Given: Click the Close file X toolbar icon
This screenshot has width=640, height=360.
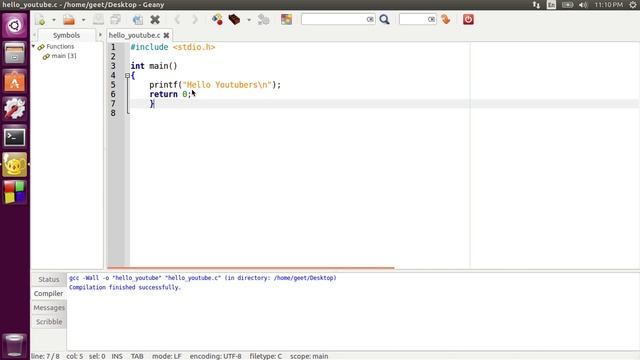Looking at the screenshot, I should coord(155,20).
